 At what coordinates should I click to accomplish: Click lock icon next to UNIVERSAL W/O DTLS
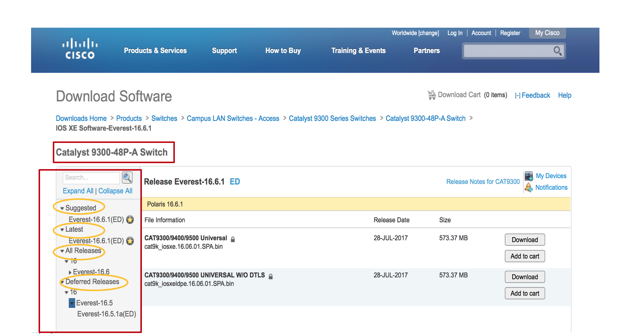coord(270,276)
